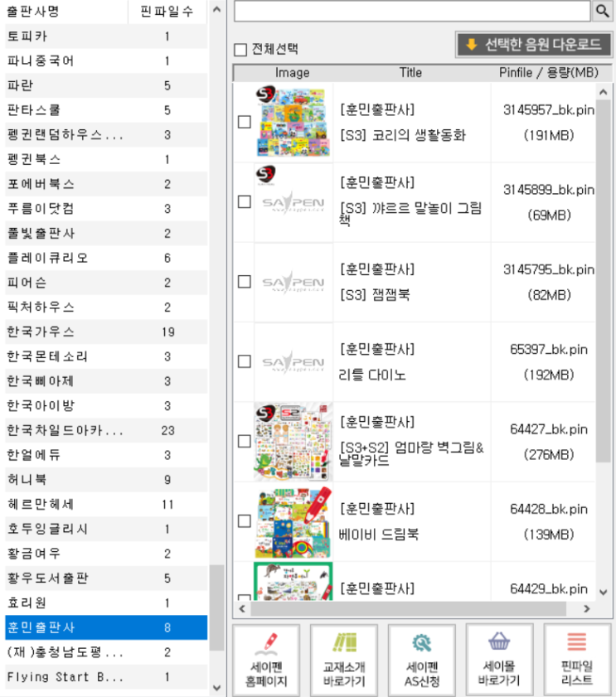
Task: Click the Pinfile / 용량(MB) column header
Action: click(x=548, y=72)
